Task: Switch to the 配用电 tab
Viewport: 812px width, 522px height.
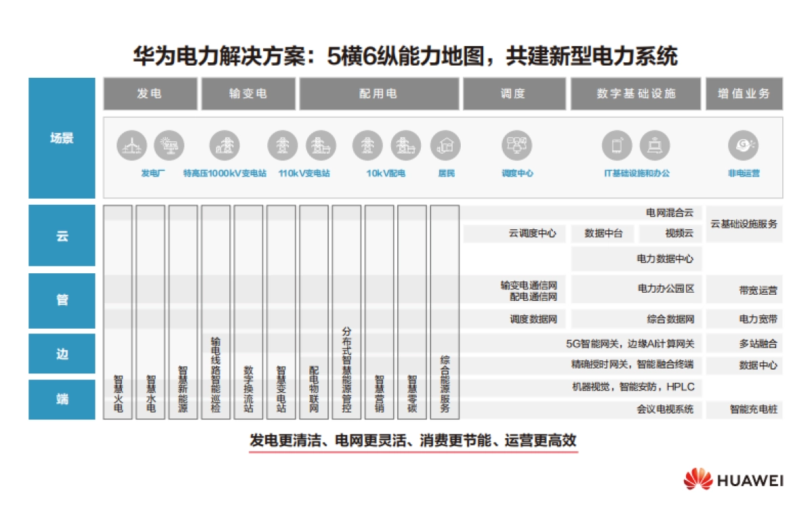Action: [378, 95]
